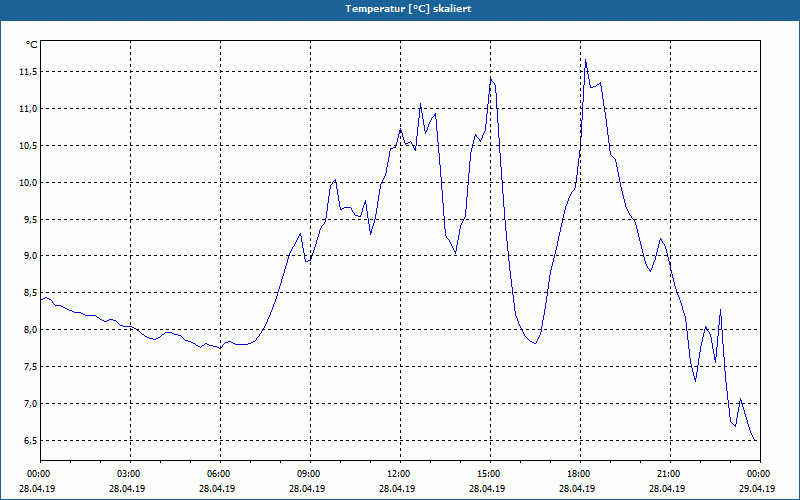Select the '11,5' y-axis label

tap(28, 72)
